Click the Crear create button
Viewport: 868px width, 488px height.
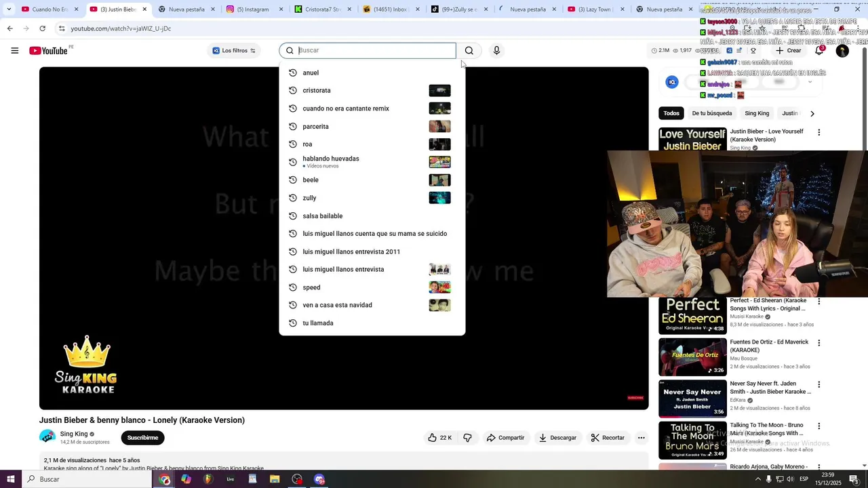pyautogui.click(x=789, y=51)
